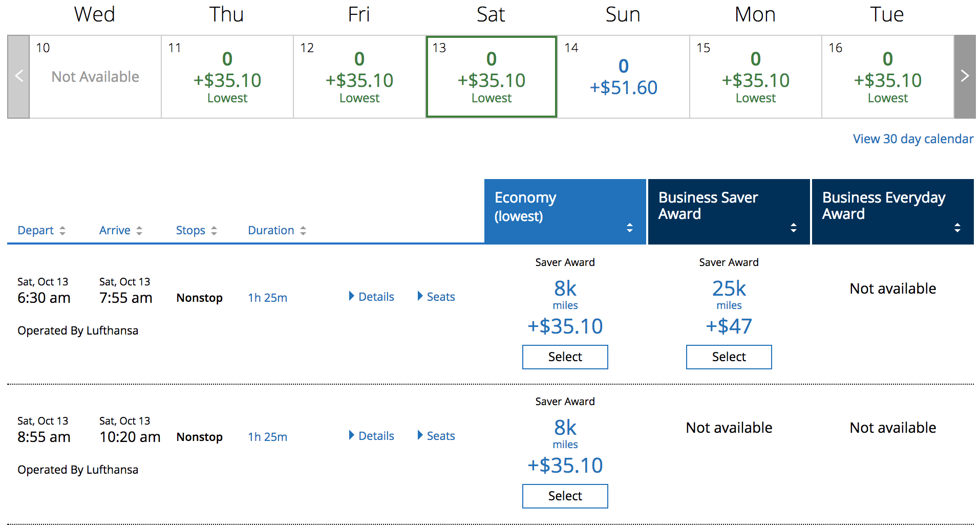
Task: Open the View 30 day calendar link
Action: point(912,139)
